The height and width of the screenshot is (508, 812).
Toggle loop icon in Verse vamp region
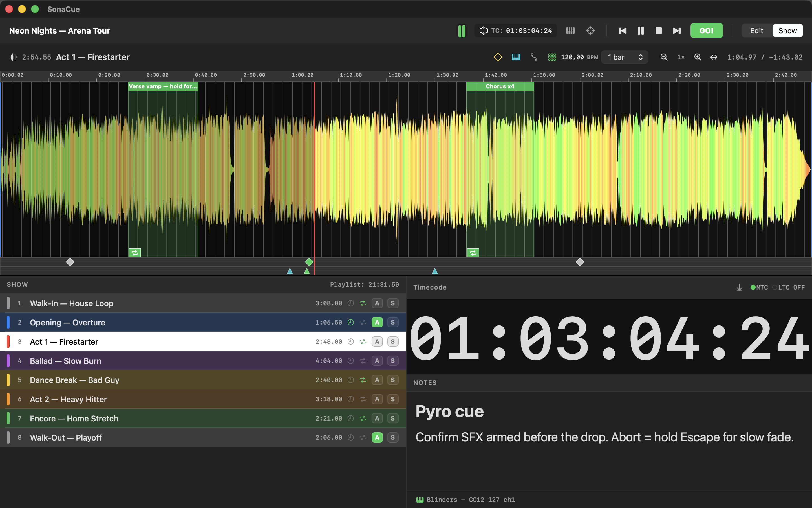click(x=134, y=253)
